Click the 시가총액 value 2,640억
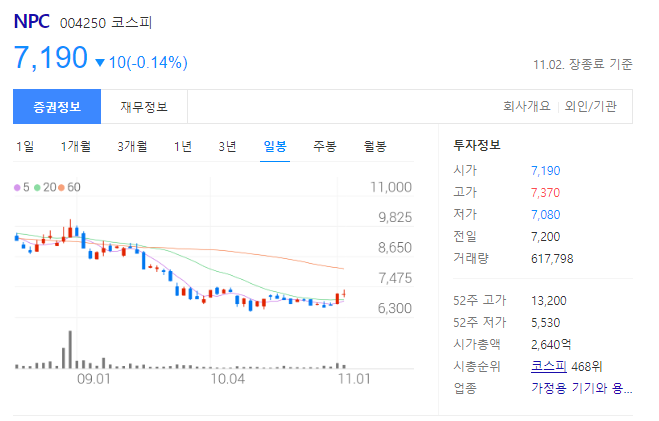Screen dimensions: 659x421 tap(551, 344)
